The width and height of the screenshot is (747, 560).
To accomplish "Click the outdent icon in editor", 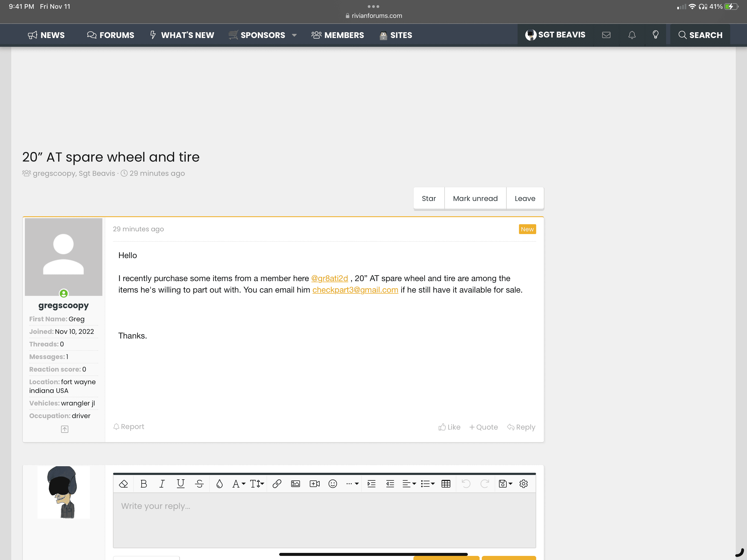I will pyautogui.click(x=390, y=484).
